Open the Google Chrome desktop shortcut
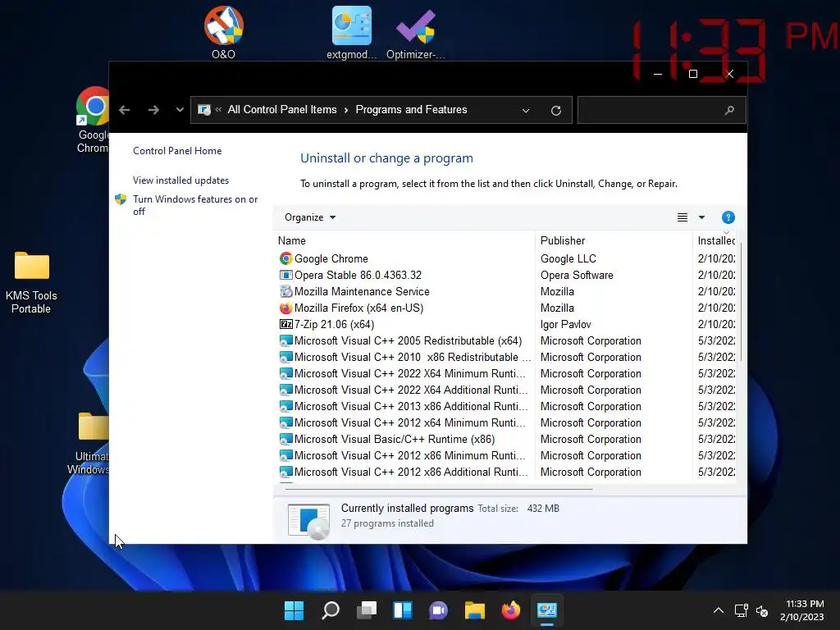Screen dimensions: 840x630 click(94, 120)
